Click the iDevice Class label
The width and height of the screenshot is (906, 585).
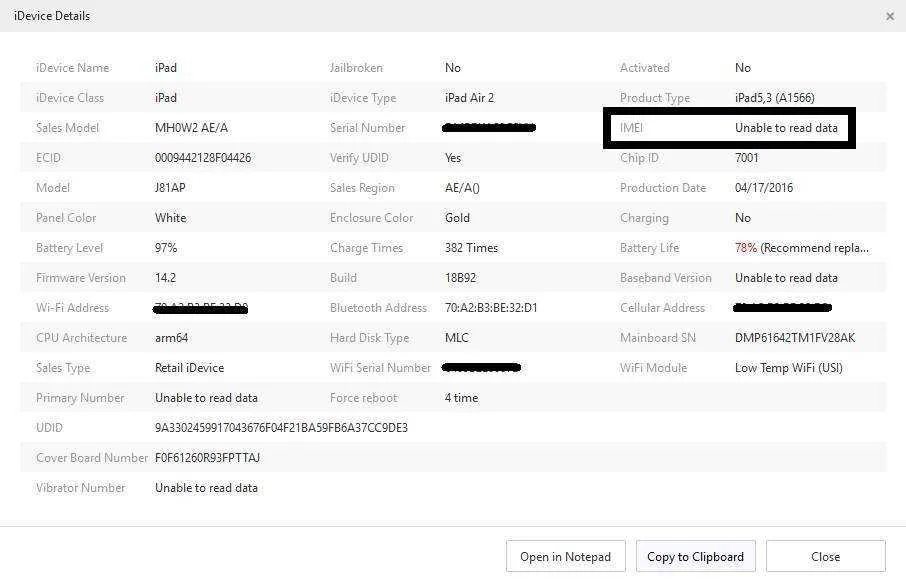[x=70, y=98]
